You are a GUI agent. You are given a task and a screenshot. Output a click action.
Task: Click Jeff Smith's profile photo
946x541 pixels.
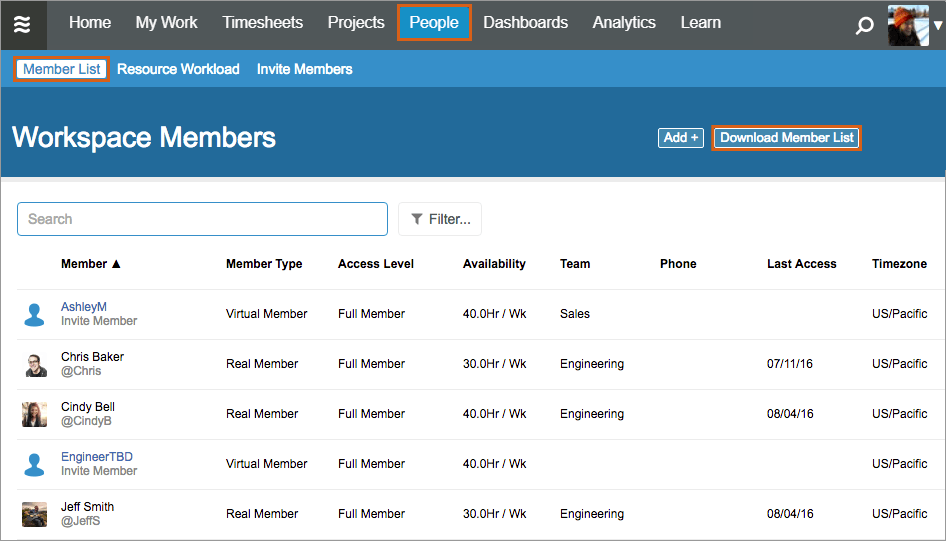coord(35,514)
